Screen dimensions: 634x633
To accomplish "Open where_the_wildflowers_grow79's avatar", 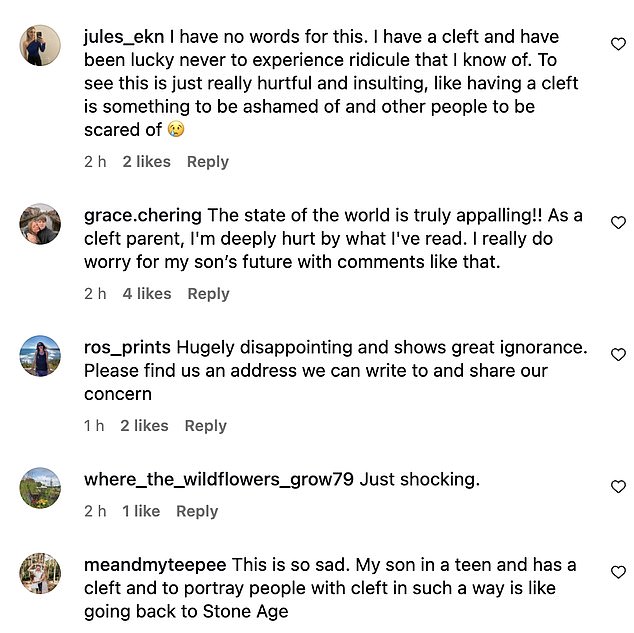I will 40,487.
